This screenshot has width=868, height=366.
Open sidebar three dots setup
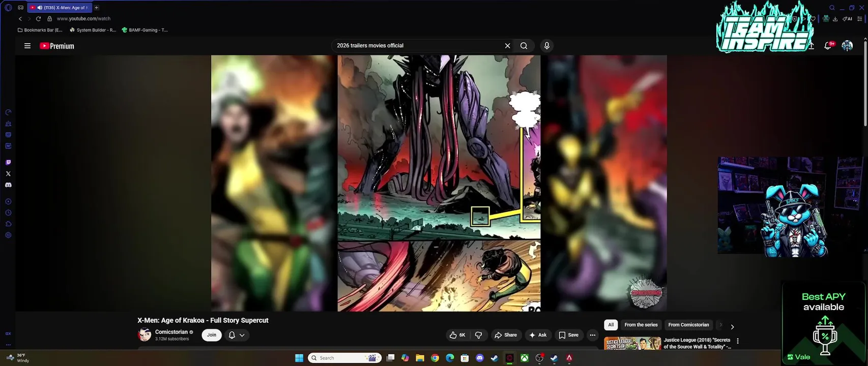8,345
